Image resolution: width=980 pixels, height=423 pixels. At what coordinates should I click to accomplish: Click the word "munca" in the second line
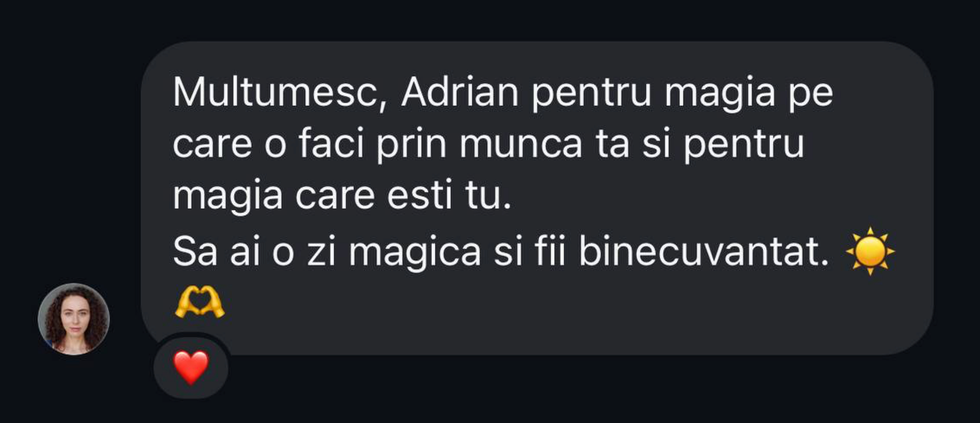521,146
